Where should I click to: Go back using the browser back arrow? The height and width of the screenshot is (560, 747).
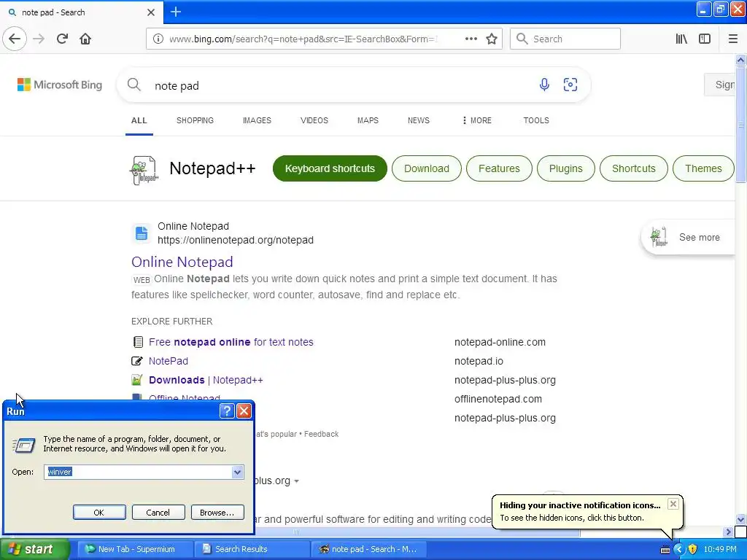pos(15,39)
